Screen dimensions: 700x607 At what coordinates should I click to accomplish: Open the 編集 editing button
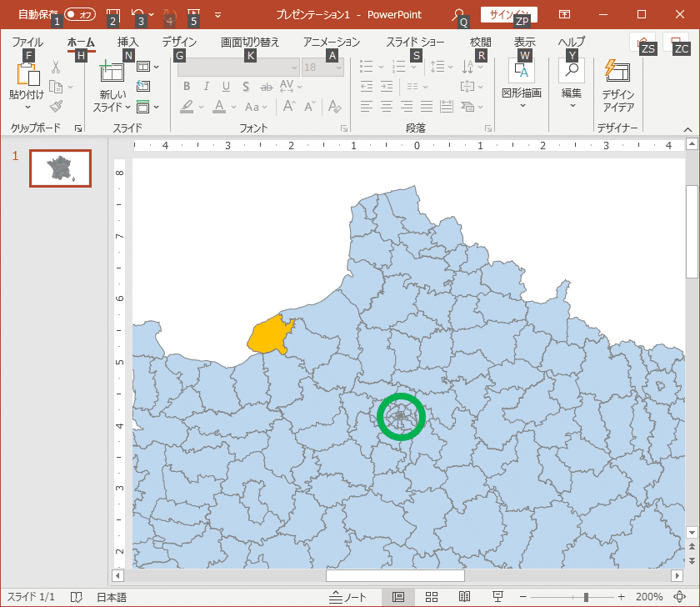(572, 84)
